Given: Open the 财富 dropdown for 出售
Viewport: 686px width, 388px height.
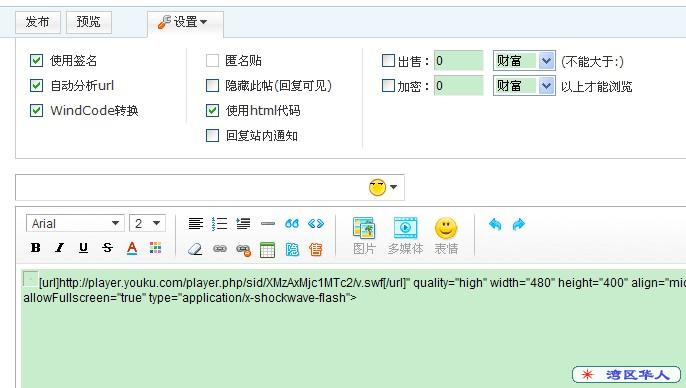Looking at the screenshot, I should (524, 61).
